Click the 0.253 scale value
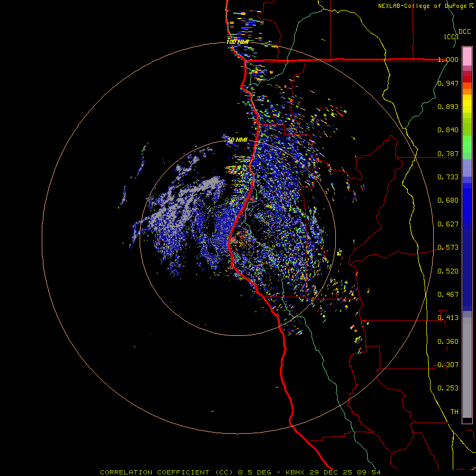 448,388
